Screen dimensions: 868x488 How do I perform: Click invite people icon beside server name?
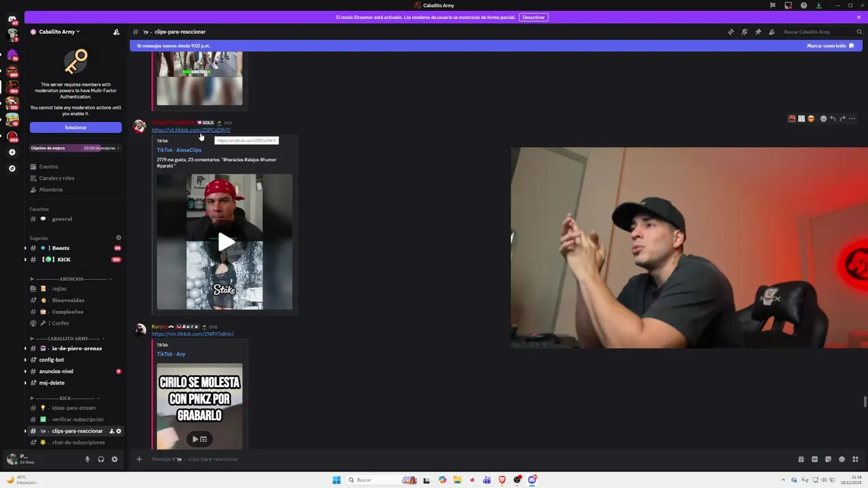click(x=116, y=32)
